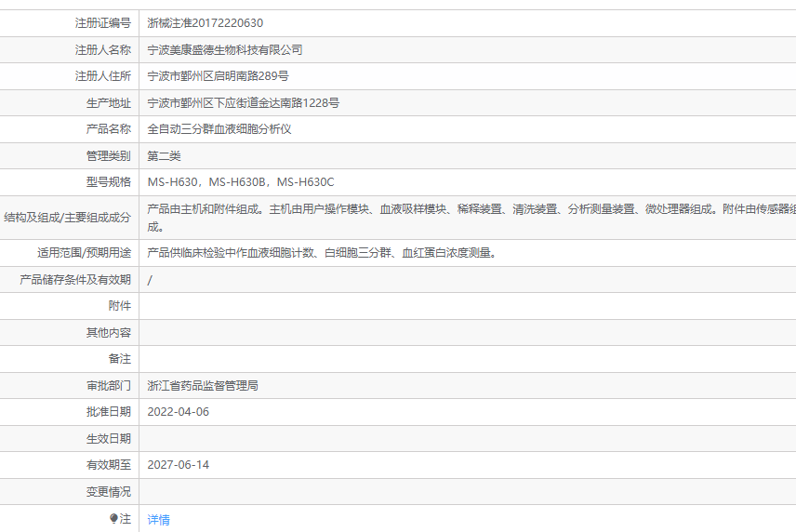Click the 变更情况 label
Screen dimensions: 796x532
click(x=109, y=492)
